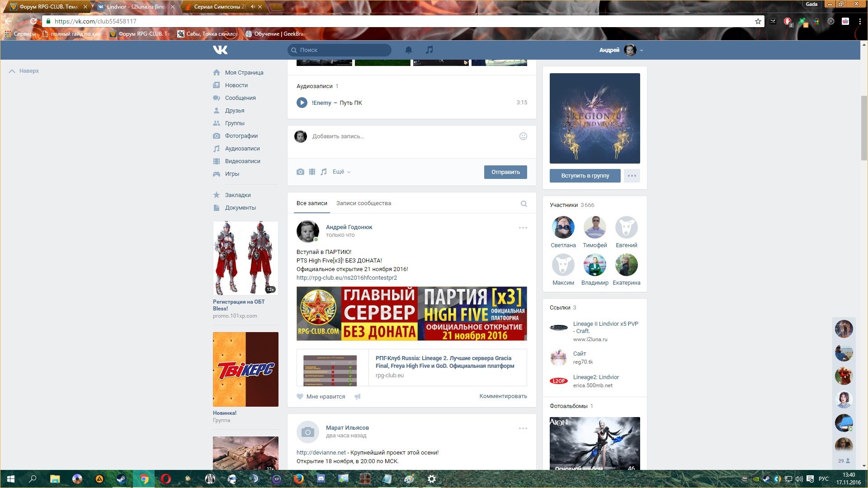The width and height of the screenshot is (868, 488).
Task: Open the Сайт reg70.tk link
Action: point(580,353)
